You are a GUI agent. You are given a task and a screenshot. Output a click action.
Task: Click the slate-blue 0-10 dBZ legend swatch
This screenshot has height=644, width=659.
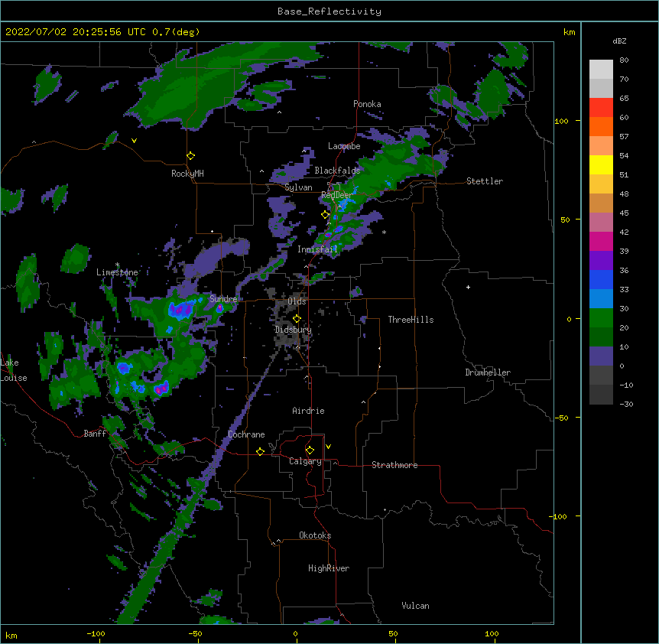601,356
